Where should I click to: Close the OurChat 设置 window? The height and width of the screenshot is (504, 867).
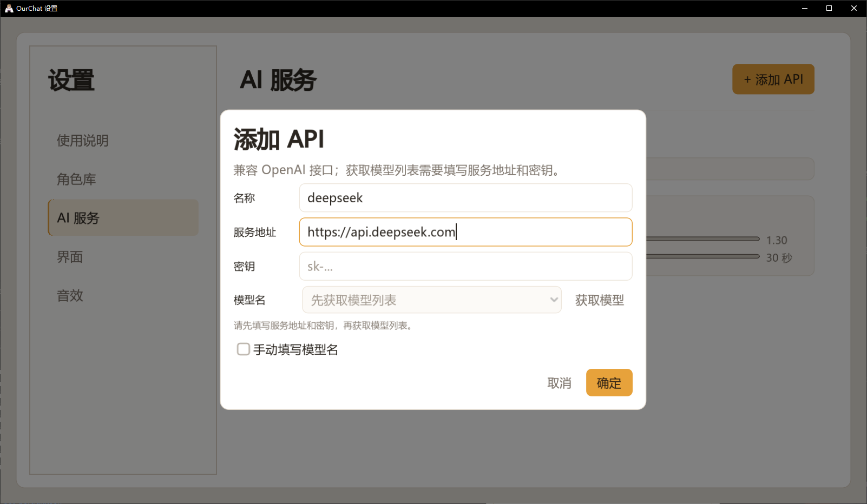tap(854, 8)
